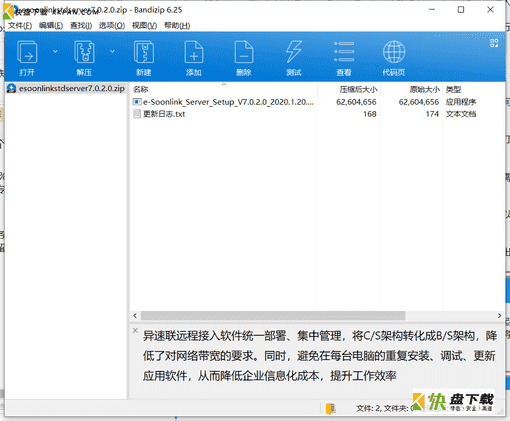Click the Code page (代码页) globe icon
510x421 pixels.
click(x=394, y=52)
